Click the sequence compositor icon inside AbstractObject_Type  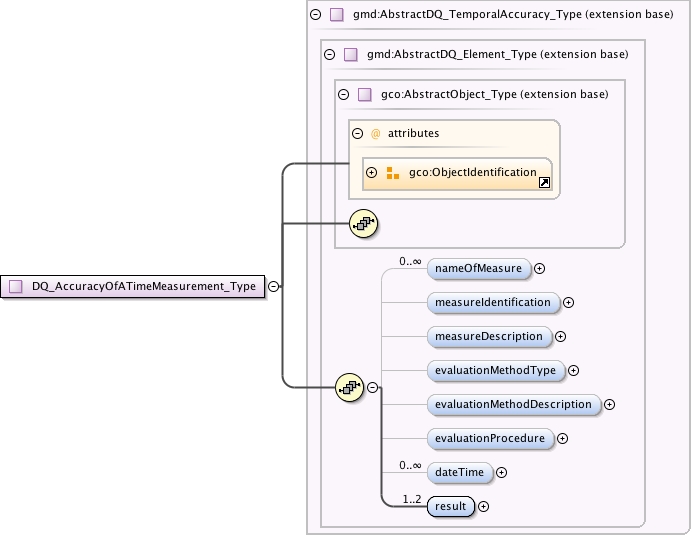coord(364,224)
